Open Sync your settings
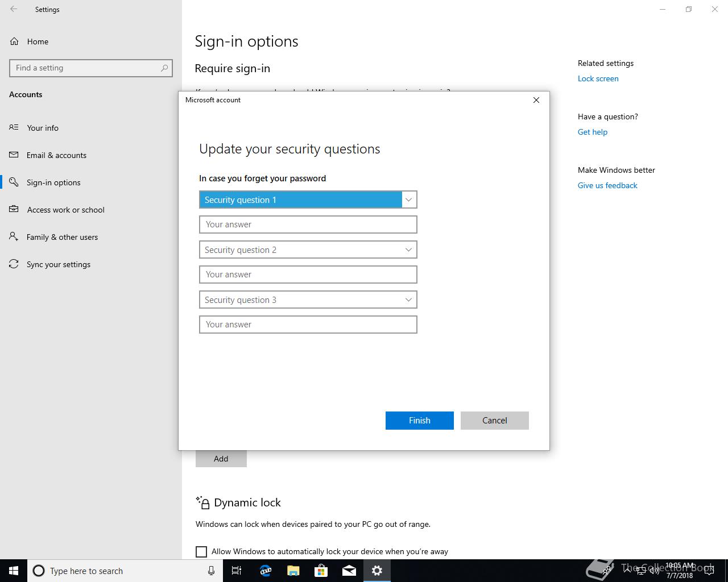The width and height of the screenshot is (728, 582). (x=91, y=264)
